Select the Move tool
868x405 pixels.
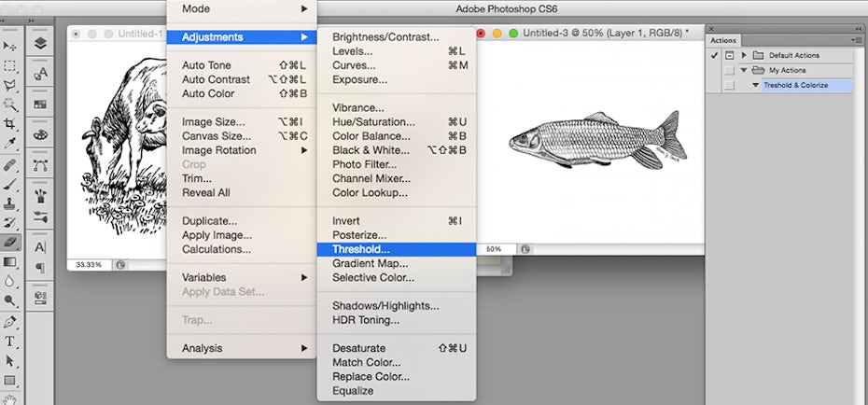[10, 46]
